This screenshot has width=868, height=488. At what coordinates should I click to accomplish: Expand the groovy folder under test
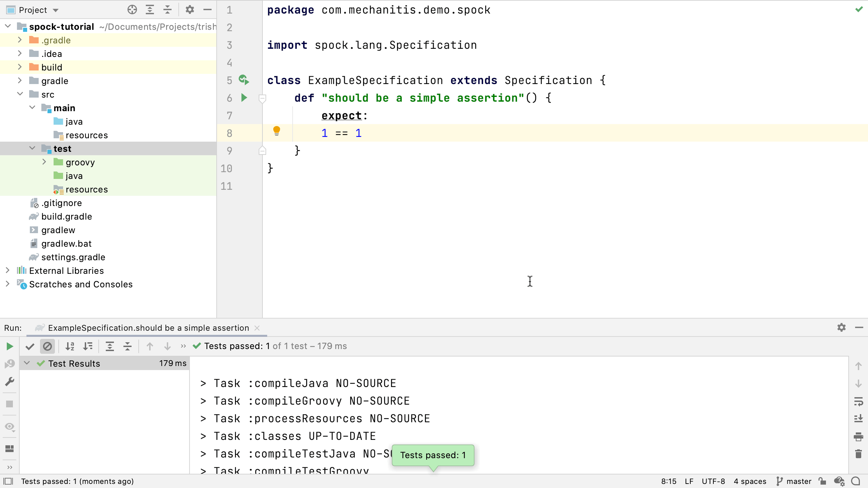click(x=44, y=162)
